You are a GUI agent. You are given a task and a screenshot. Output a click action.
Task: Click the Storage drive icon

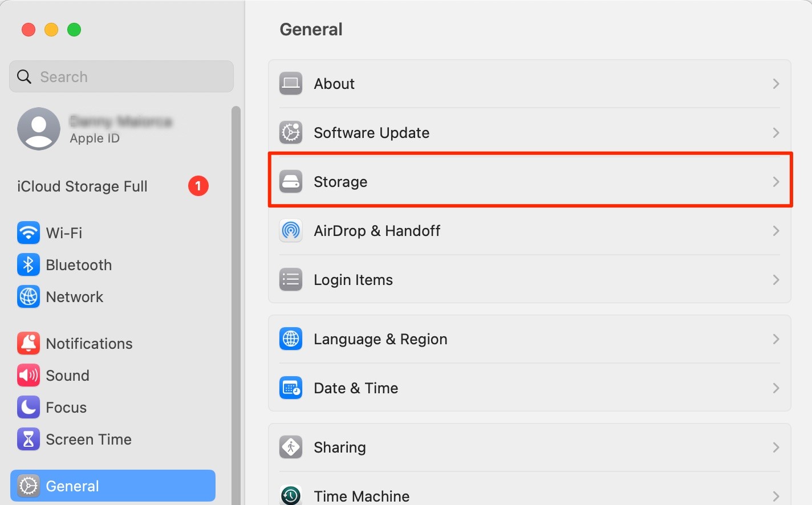click(291, 182)
